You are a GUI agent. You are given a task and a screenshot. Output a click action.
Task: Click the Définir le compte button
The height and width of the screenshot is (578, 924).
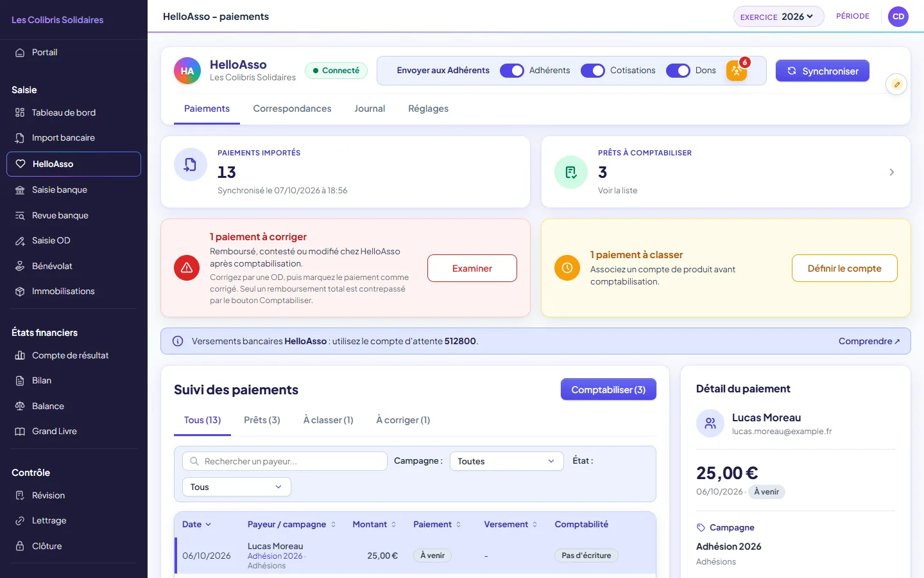coord(844,268)
